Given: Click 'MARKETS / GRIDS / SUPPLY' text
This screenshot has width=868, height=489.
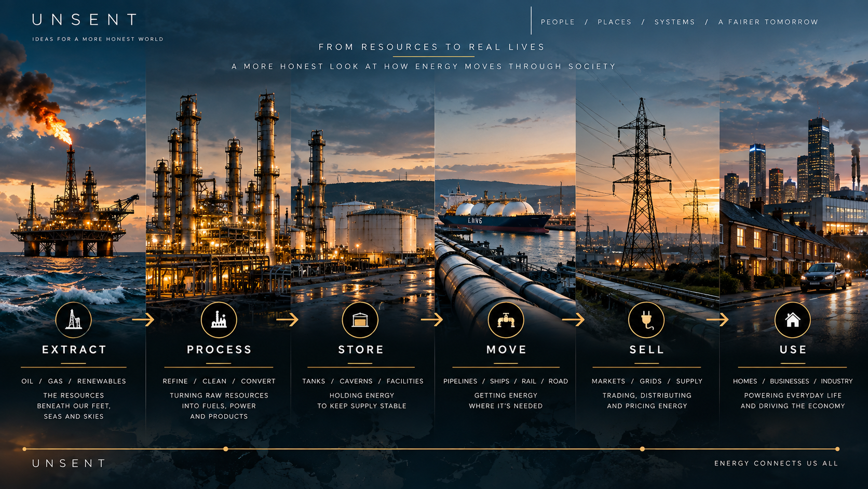Looking at the screenshot, I should (x=647, y=381).
